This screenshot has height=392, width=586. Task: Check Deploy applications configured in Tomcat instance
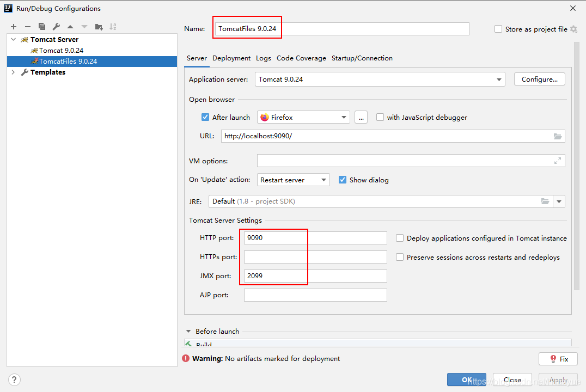click(400, 238)
